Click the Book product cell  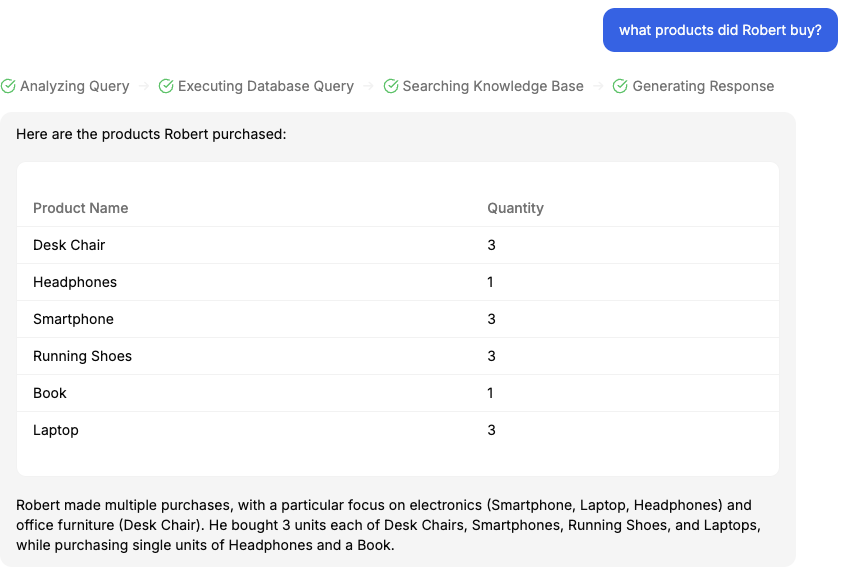click(50, 393)
